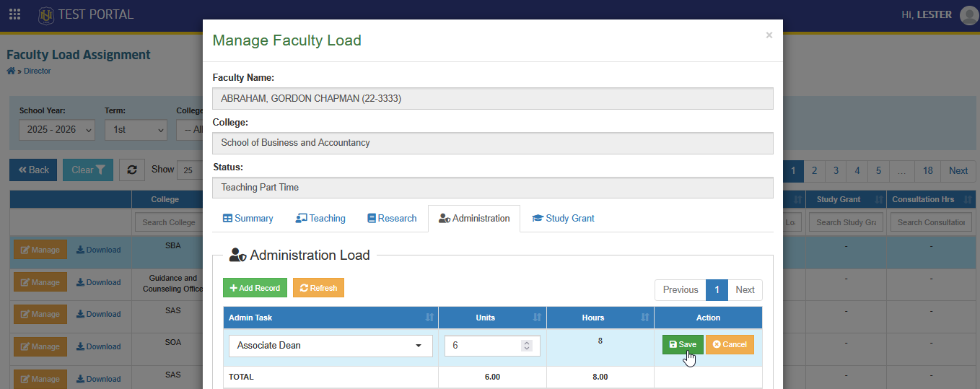This screenshot has height=389, width=980.
Task: Click the orange Refresh button
Action: point(318,288)
